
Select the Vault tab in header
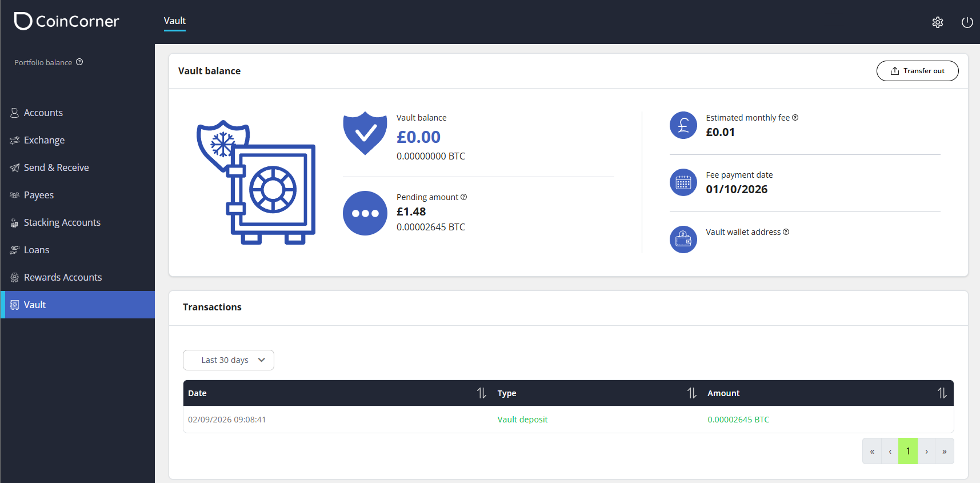pyautogui.click(x=175, y=21)
